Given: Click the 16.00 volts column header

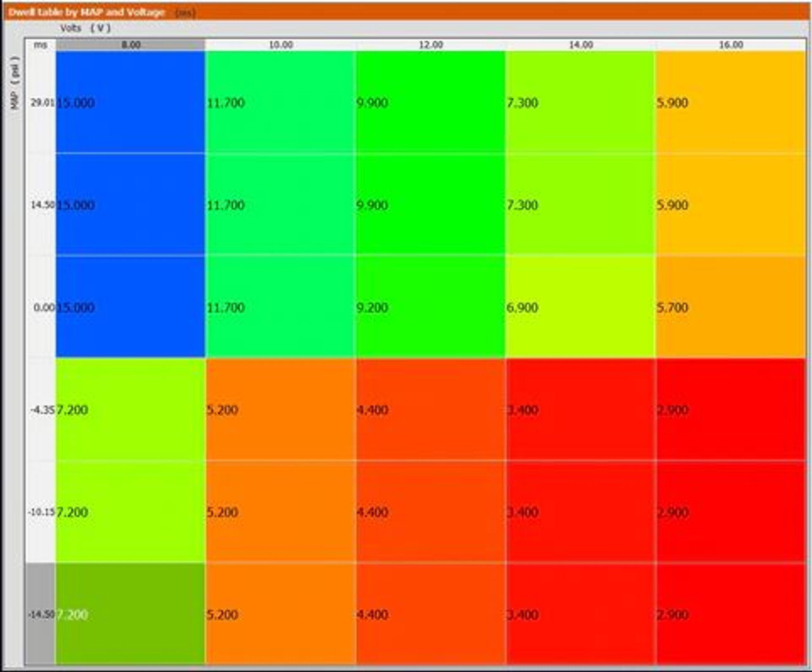Looking at the screenshot, I should (731, 44).
